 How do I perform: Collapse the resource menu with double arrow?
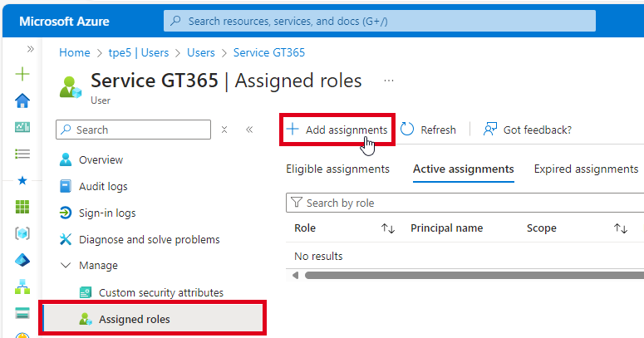pos(249,130)
